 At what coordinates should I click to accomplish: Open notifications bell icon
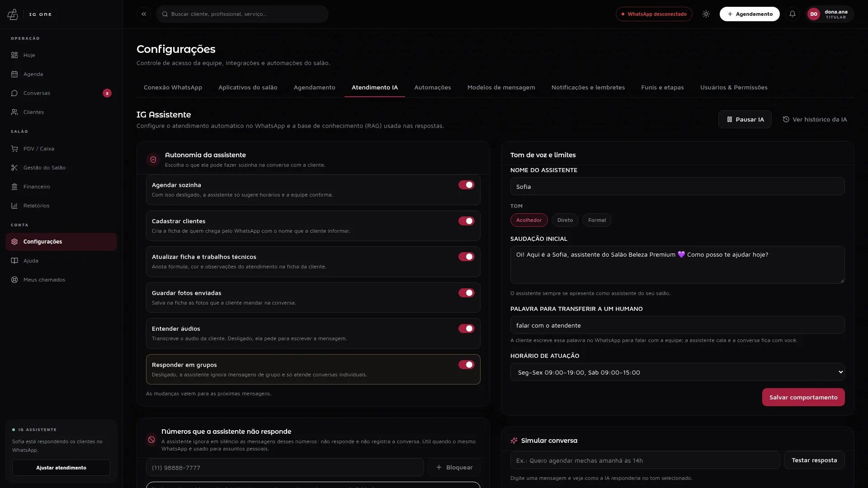coord(793,14)
